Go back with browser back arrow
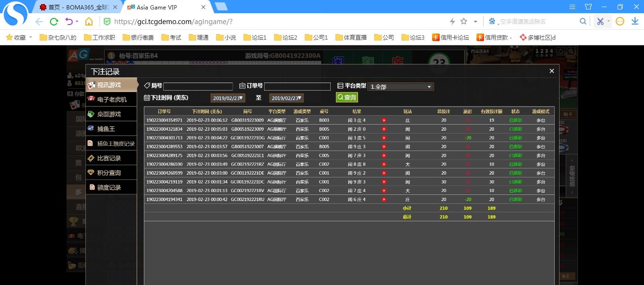The height and width of the screenshot is (285, 644). coord(39,22)
